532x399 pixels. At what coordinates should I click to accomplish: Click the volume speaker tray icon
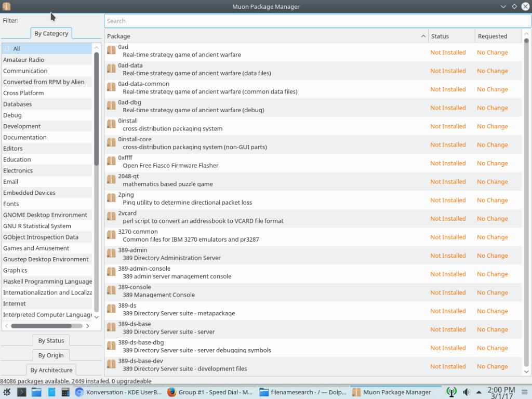pyautogui.click(x=466, y=392)
